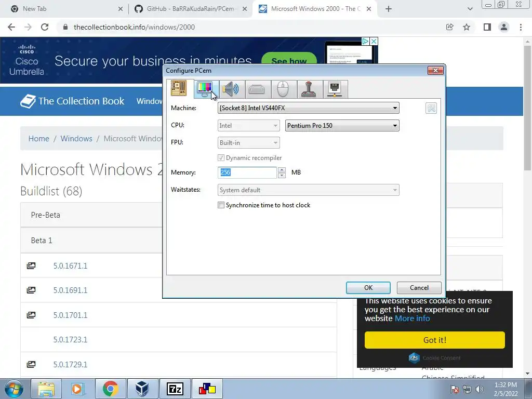
Task: Click The Collection Book logo
Action: [72, 101]
